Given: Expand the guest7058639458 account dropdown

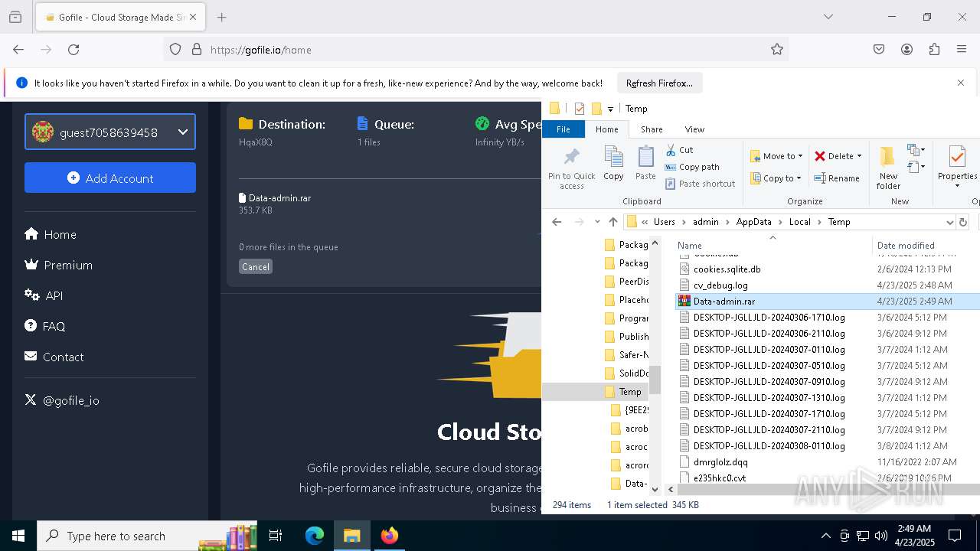Looking at the screenshot, I should 110,132.
